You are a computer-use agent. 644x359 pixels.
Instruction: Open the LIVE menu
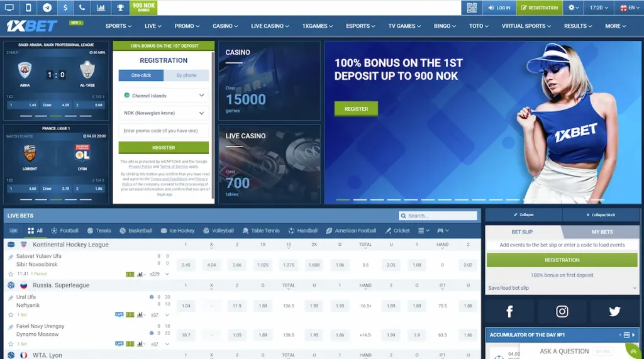pos(153,26)
